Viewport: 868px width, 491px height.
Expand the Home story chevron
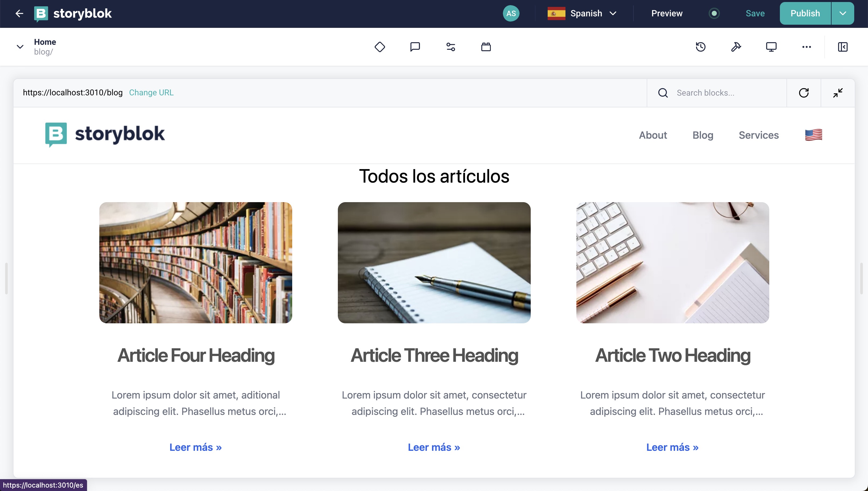[x=20, y=47]
